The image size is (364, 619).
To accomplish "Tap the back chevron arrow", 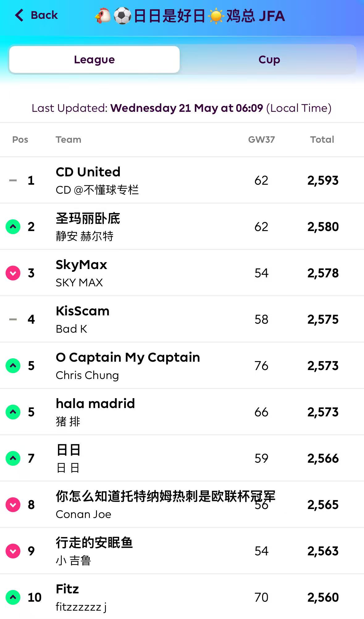I will (x=19, y=15).
